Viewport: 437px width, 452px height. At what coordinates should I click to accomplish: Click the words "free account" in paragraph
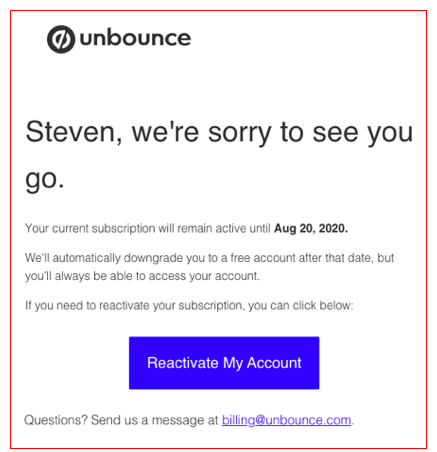tap(263, 258)
